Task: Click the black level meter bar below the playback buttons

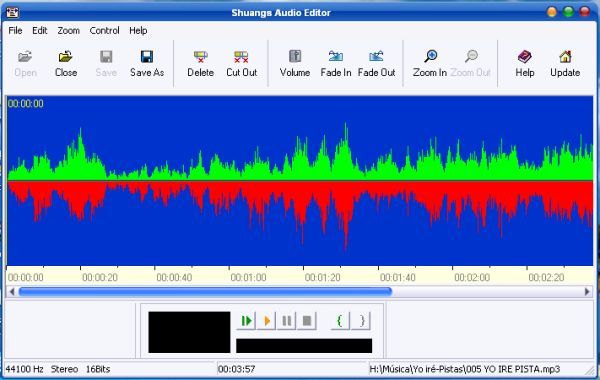Action: click(304, 346)
